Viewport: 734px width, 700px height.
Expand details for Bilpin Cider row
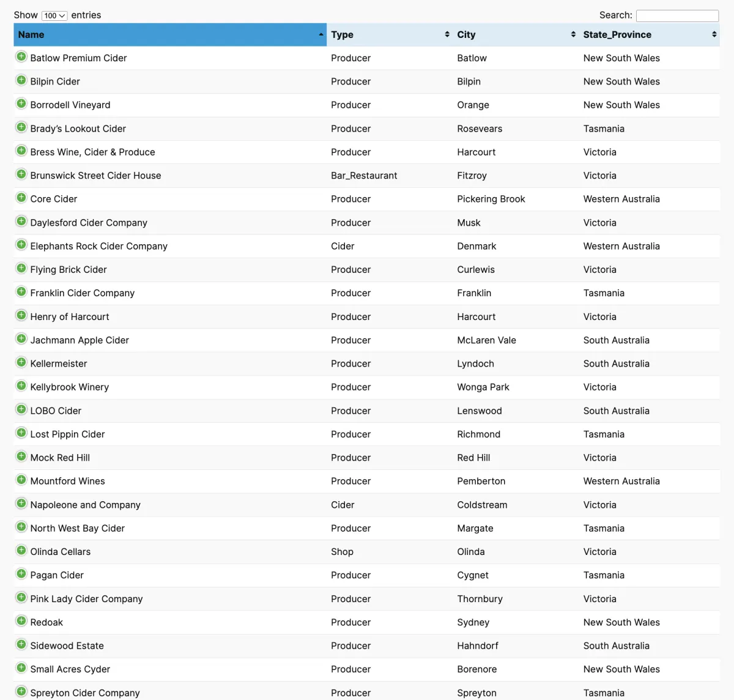tap(21, 80)
